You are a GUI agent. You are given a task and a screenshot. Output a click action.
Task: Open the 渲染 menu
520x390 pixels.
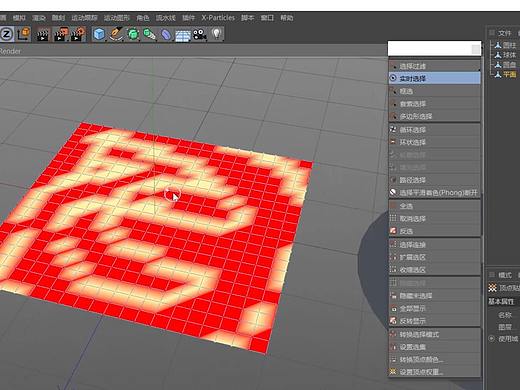tap(39, 18)
